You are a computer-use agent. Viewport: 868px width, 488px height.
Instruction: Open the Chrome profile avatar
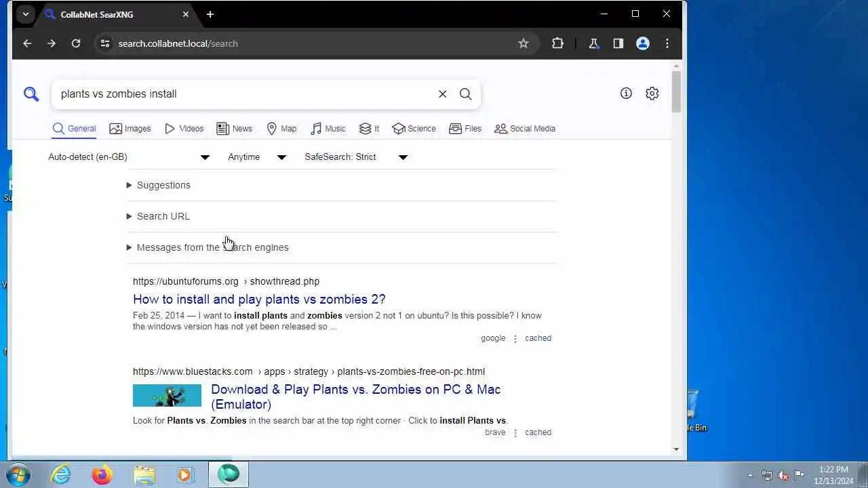point(643,43)
